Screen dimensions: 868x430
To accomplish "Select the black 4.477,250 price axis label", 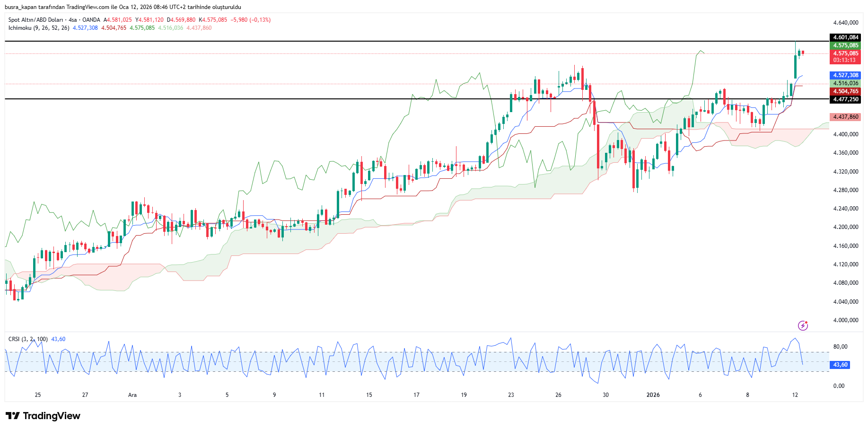I will 845,99.
